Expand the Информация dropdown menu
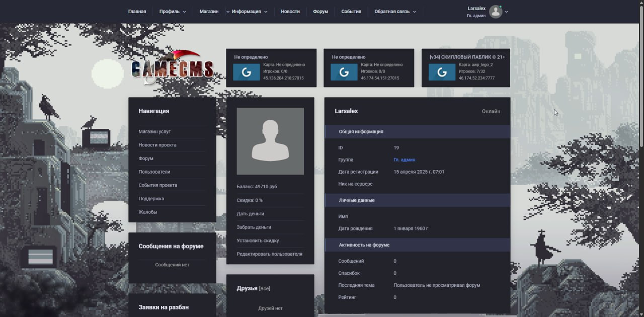 tap(250, 12)
